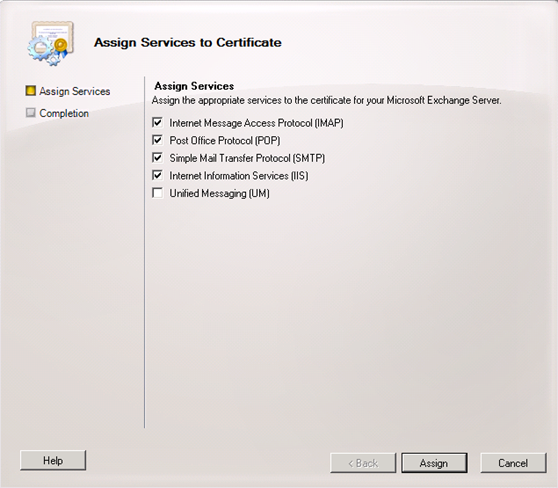Screen dimensions: 558x488
Task: Uncheck the Post Office Protocol (POP) checkbox
Action: (x=157, y=140)
